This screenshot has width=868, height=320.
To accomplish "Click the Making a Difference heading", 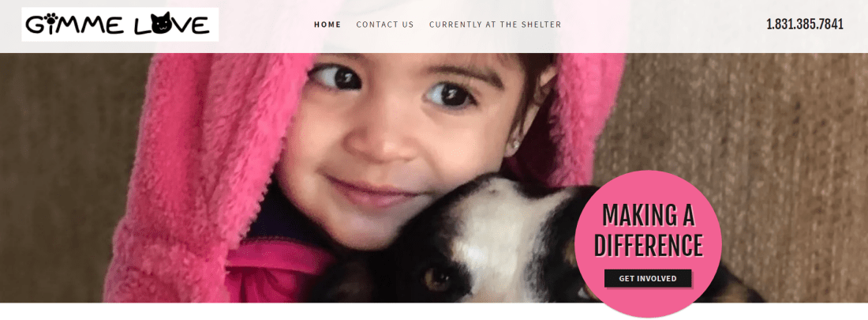I will [648, 231].
